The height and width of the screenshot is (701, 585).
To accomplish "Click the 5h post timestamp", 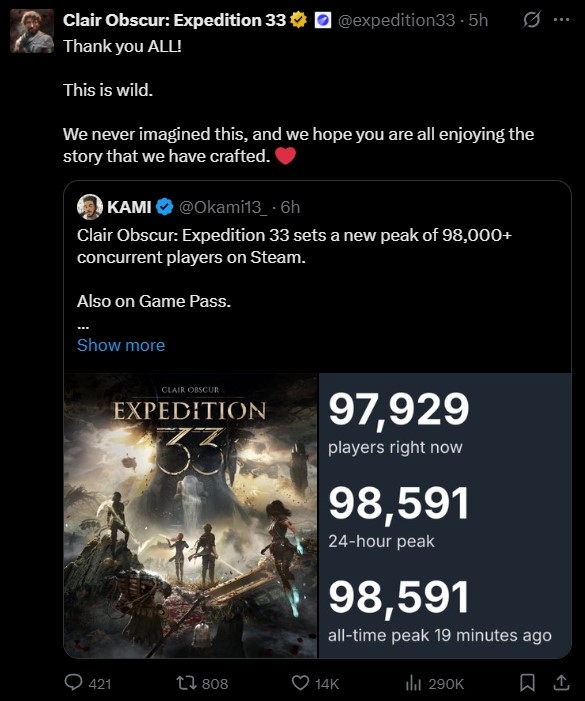I will 478,20.
